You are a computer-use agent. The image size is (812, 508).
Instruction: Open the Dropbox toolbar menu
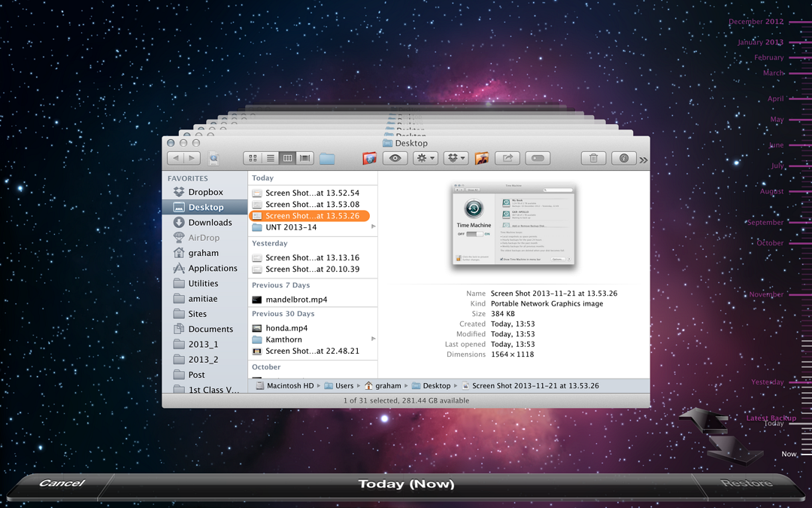456,158
